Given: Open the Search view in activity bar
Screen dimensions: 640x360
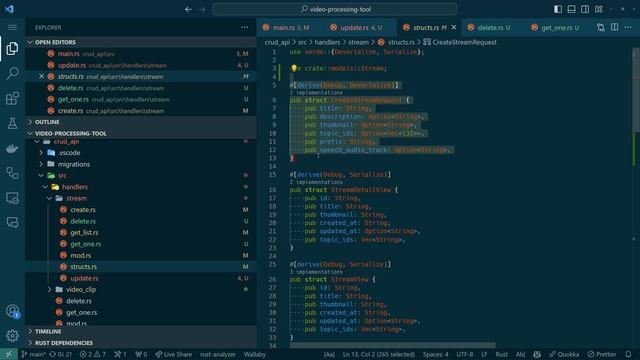Looking at the screenshot, I should (x=12, y=73).
